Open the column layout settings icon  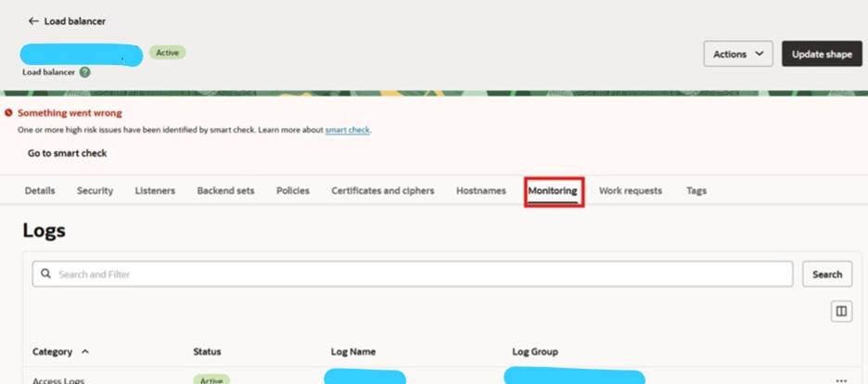(841, 312)
